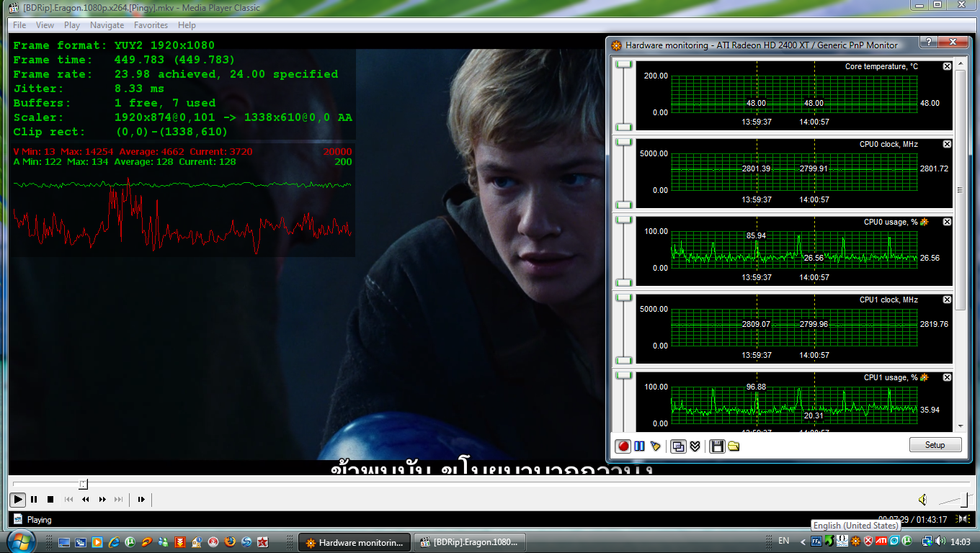Click the ATI tray icon

pyautogui.click(x=881, y=541)
